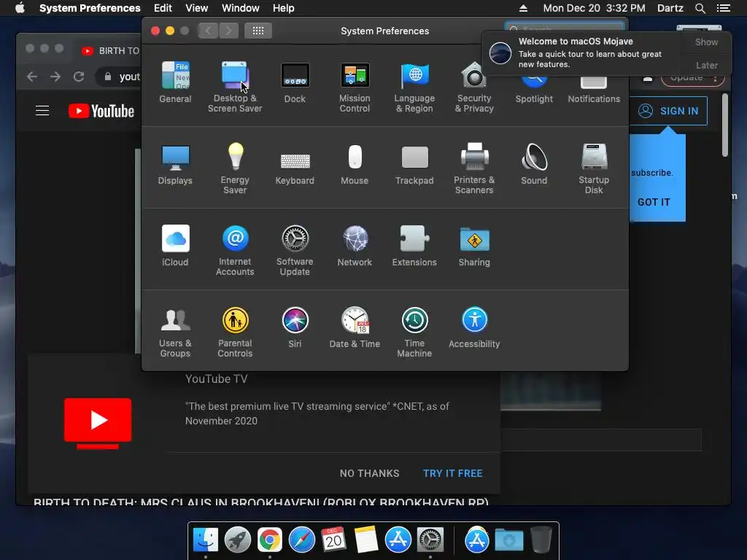
Task: Open Safari from the Dock
Action: coord(301,540)
